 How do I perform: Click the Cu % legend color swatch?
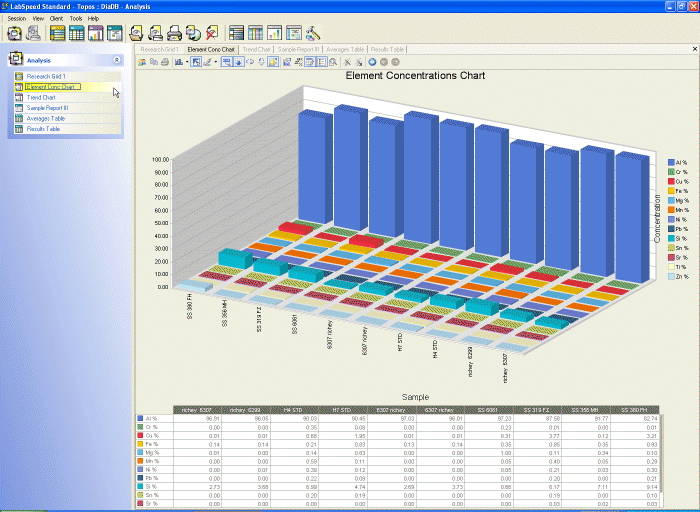point(671,182)
